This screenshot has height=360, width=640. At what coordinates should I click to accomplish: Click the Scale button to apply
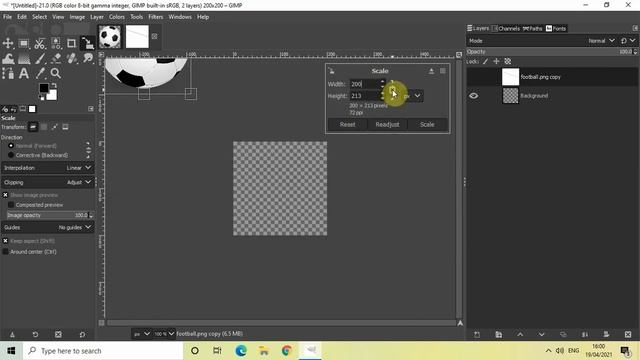click(x=427, y=124)
